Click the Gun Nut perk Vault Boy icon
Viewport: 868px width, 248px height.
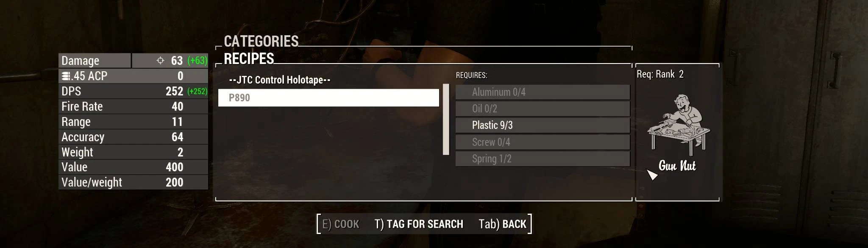point(678,125)
